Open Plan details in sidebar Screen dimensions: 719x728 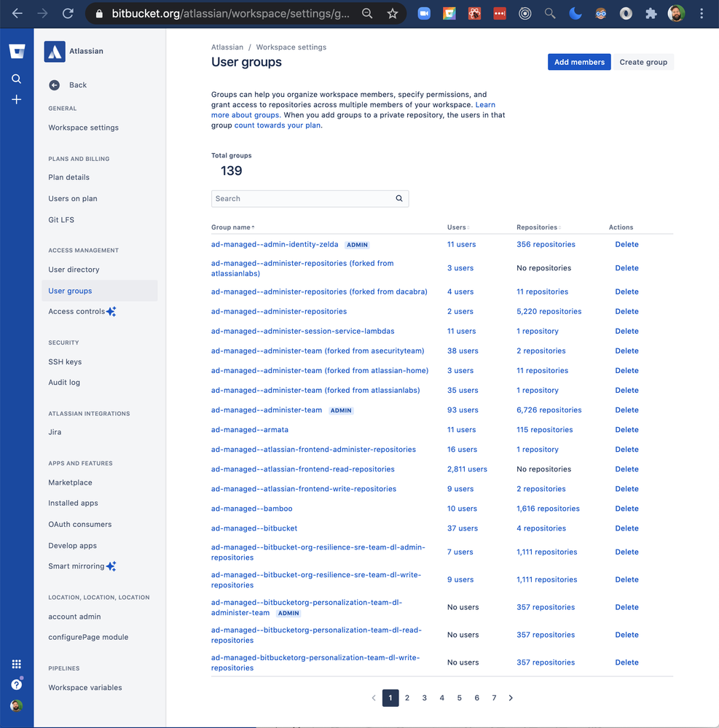(68, 177)
